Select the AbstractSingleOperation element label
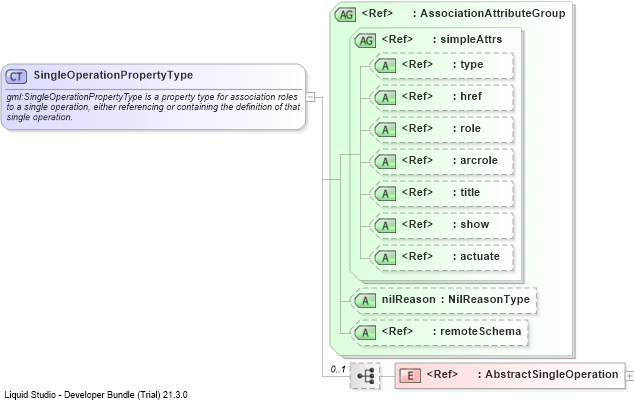 [x=522, y=375]
